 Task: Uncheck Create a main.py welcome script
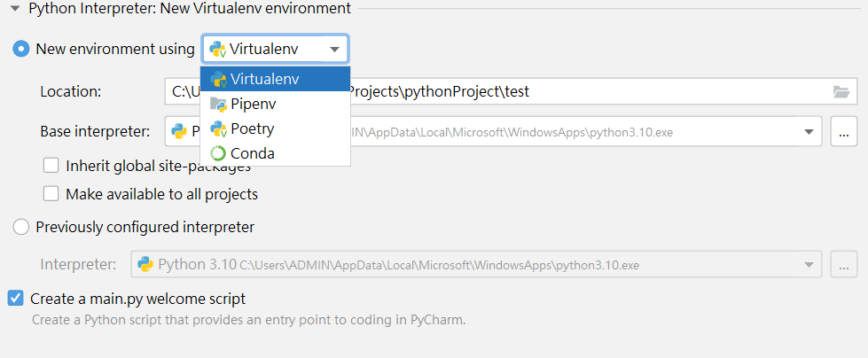[15, 299]
